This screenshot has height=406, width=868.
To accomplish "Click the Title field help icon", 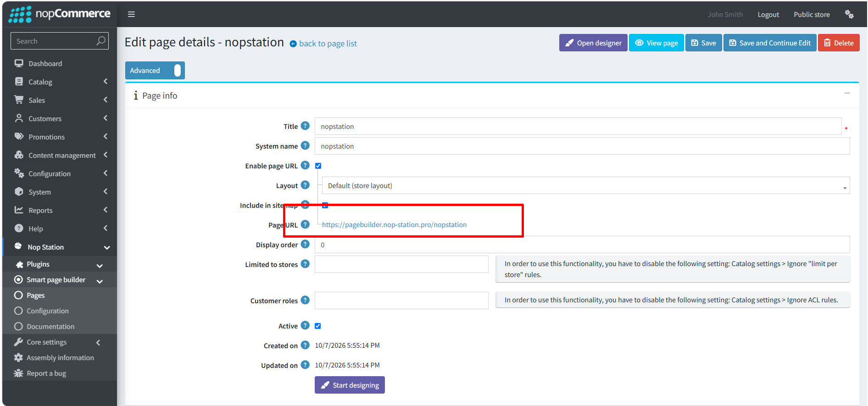I will click(x=305, y=126).
